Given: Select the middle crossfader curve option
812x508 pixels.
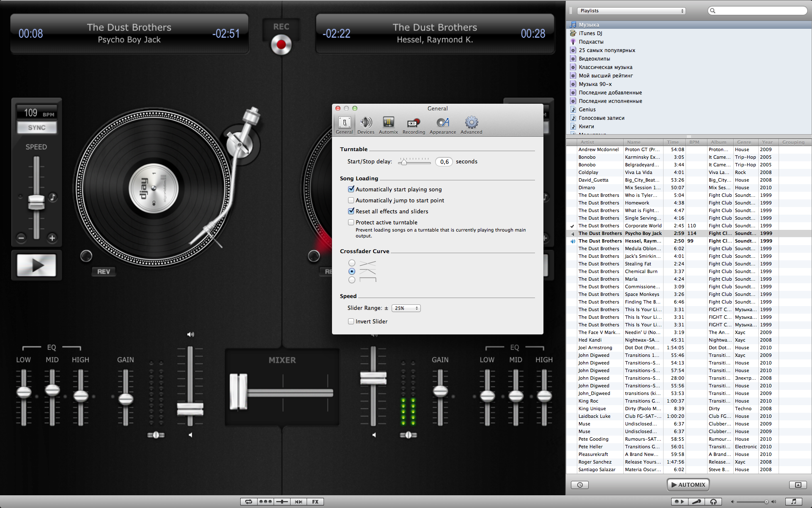Looking at the screenshot, I should click(x=352, y=271).
